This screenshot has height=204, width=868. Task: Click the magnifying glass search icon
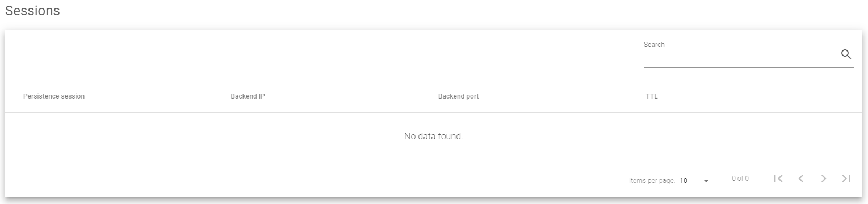click(x=846, y=54)
